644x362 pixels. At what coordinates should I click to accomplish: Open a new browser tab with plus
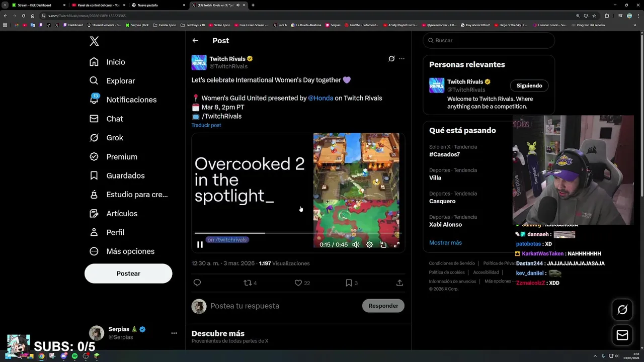253,5
